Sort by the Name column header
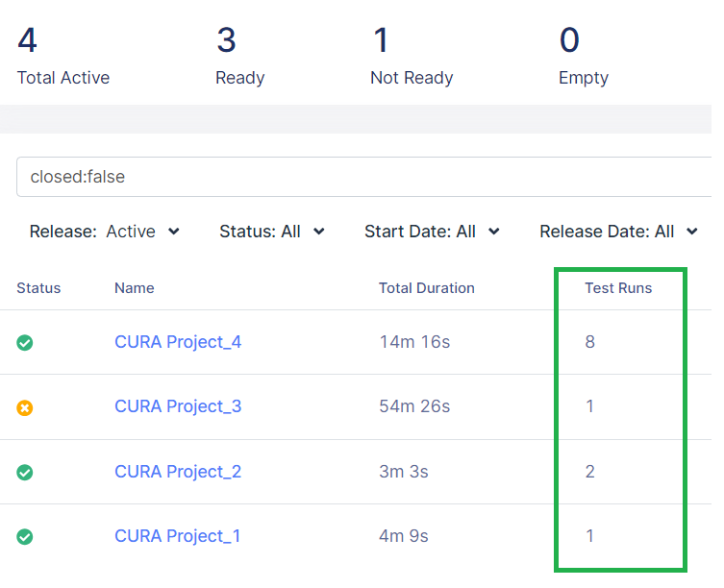Image resolution: width=724 pixels, height=588 pixels. click(x=134, y=288)
